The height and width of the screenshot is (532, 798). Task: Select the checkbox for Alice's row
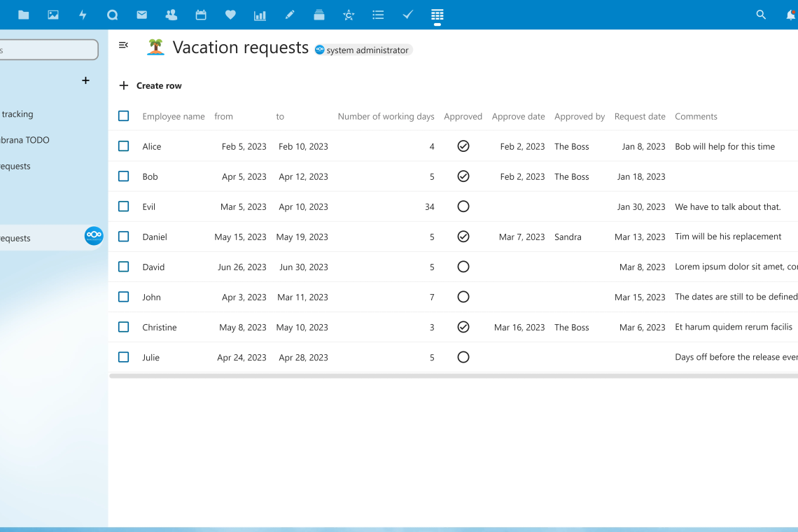pos(124,146)
